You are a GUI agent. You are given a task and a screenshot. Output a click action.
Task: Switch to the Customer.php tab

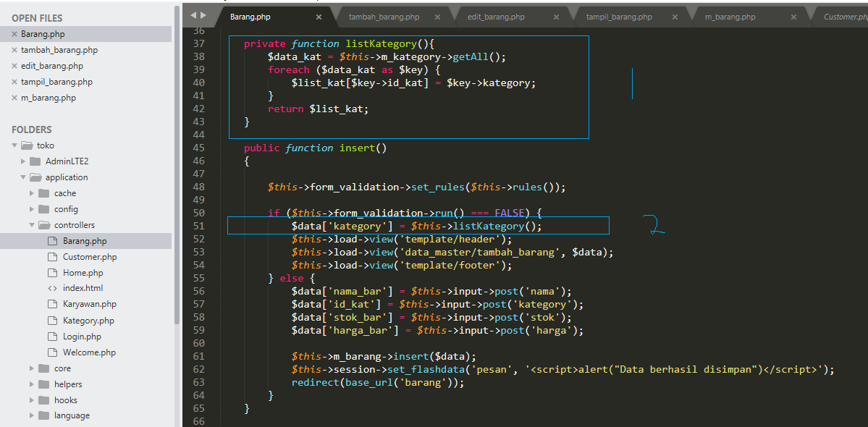tap(846, 17)
